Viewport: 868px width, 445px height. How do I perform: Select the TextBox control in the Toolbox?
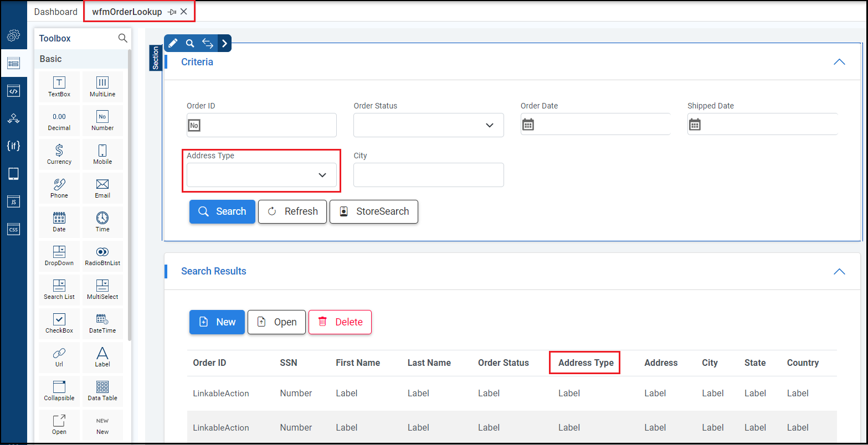click(59, 87)
